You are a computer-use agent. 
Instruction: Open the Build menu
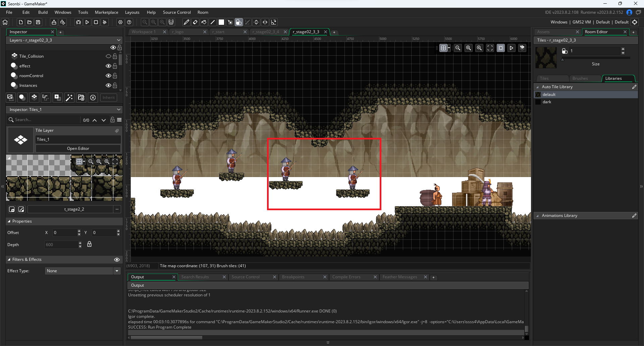point(43,12)
